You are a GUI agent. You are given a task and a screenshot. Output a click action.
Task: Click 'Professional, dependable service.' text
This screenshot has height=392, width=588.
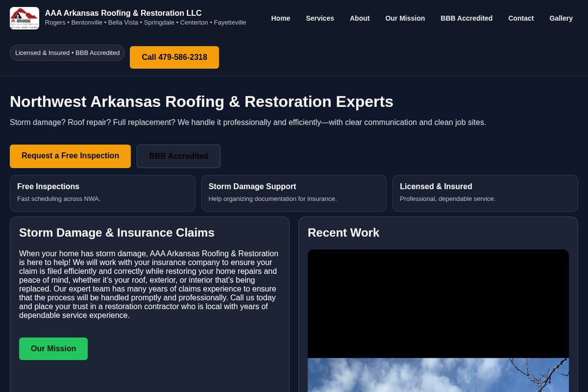tap(447, 199)
